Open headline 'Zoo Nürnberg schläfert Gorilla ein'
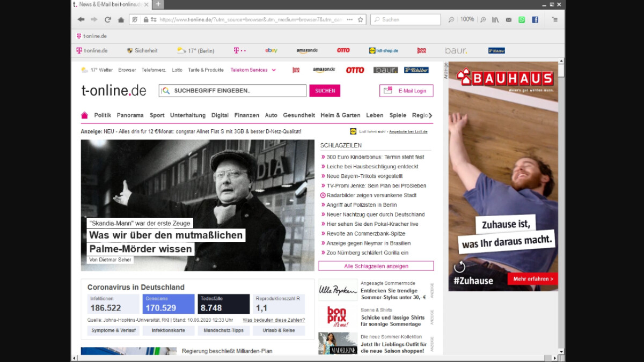This screenshot has width=644, height=362. (368, 253)
